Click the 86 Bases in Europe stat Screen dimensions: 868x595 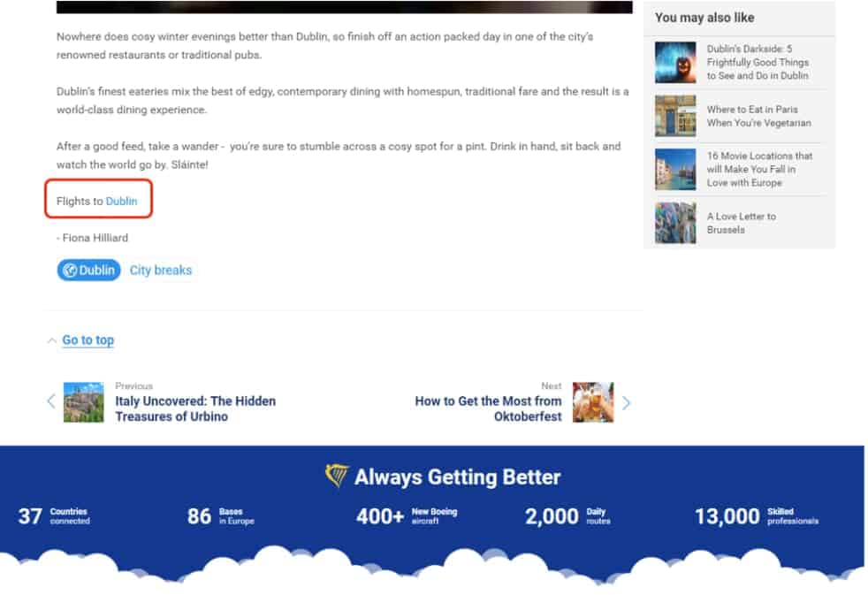pos(220,515)
